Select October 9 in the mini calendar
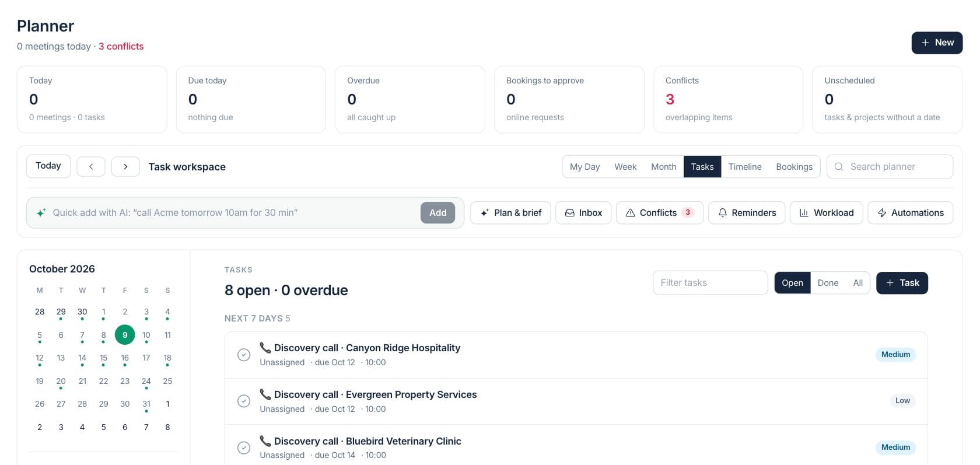This screenshot has height=465, width=980. click(x=125, y=335)
